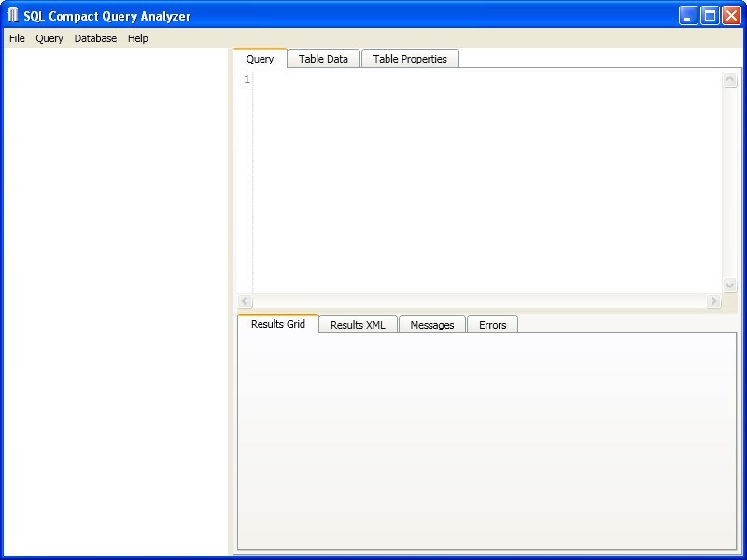Viewport: 747px width, 560px height.
Task: Click the query editor scroll up arrow
Action: pyautogui.click(x=730, y=79)
